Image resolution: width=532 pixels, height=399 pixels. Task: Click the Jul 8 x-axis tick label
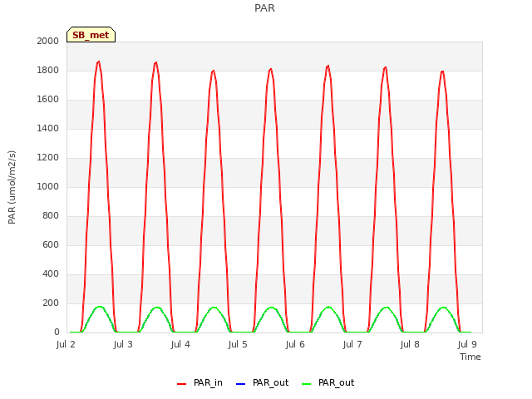tap(410, 344)
